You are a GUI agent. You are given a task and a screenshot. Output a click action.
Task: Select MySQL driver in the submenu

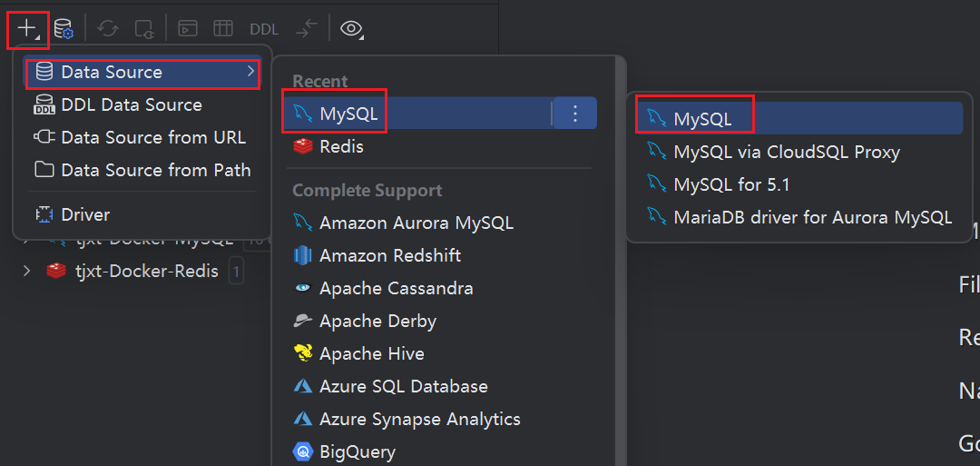799,118
